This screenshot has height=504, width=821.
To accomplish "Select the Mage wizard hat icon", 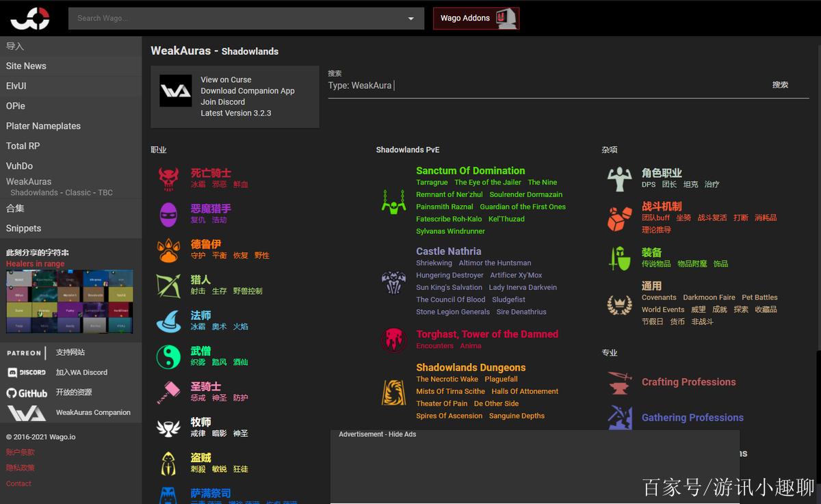I will point(168,321).
